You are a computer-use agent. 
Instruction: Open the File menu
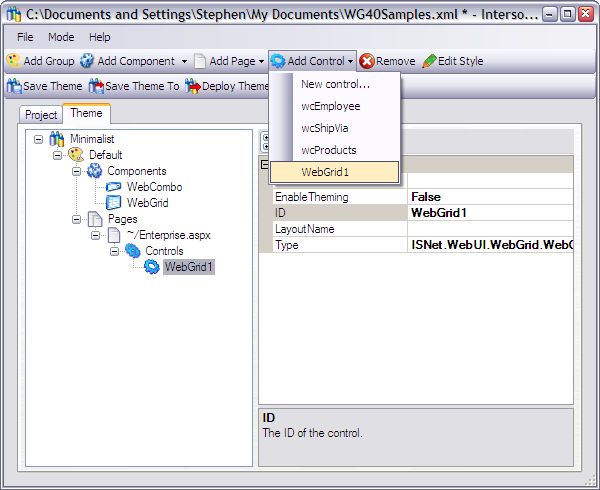pos(25,37)
